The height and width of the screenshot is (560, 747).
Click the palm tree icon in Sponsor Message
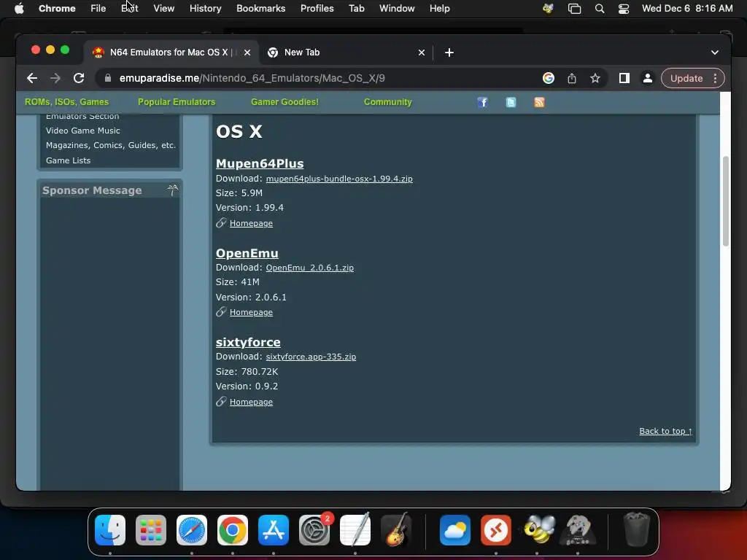[x=173, y=190]
